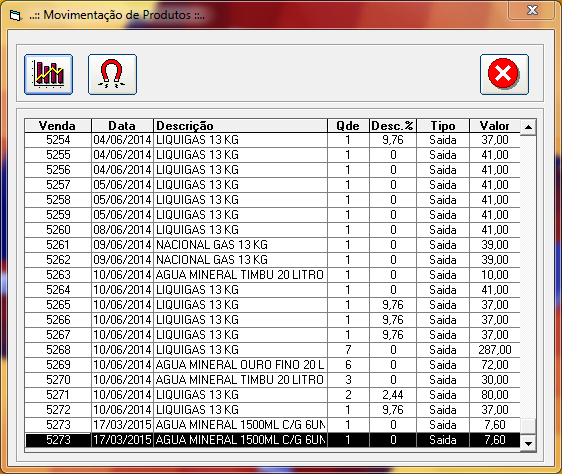
Task: Click the red magnet icon button
Action: 112,75
